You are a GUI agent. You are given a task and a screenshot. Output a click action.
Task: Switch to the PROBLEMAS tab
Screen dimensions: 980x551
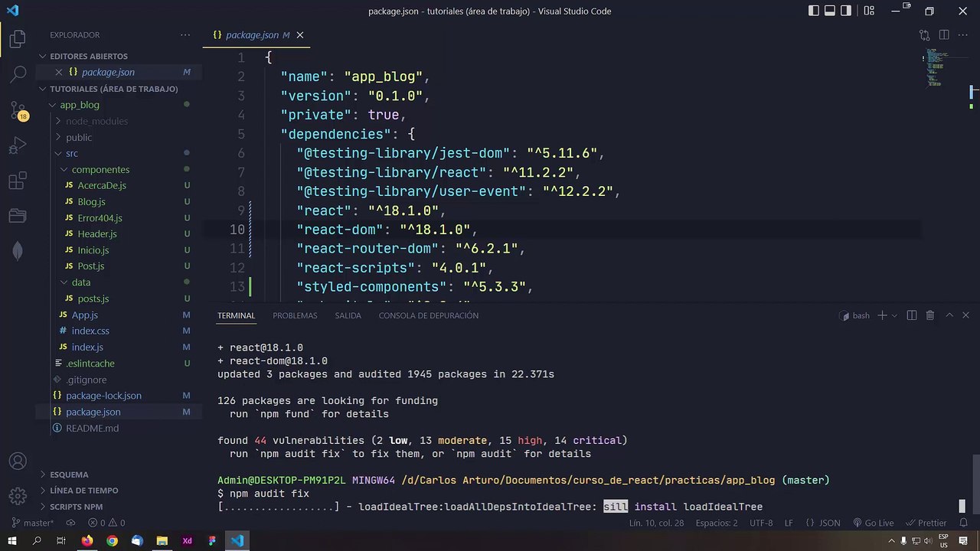pyautogui.click(x=295, y=315)
